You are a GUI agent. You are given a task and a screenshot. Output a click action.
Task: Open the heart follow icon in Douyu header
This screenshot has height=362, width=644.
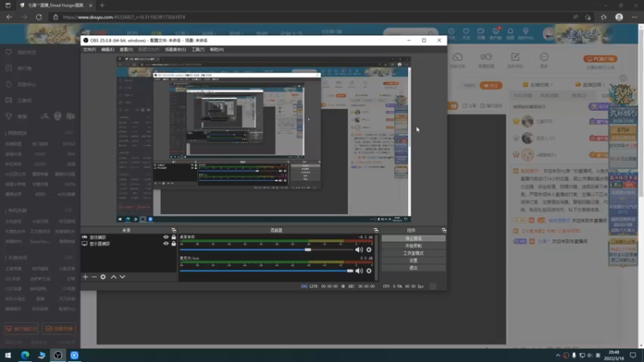click(x=466, y=34)
